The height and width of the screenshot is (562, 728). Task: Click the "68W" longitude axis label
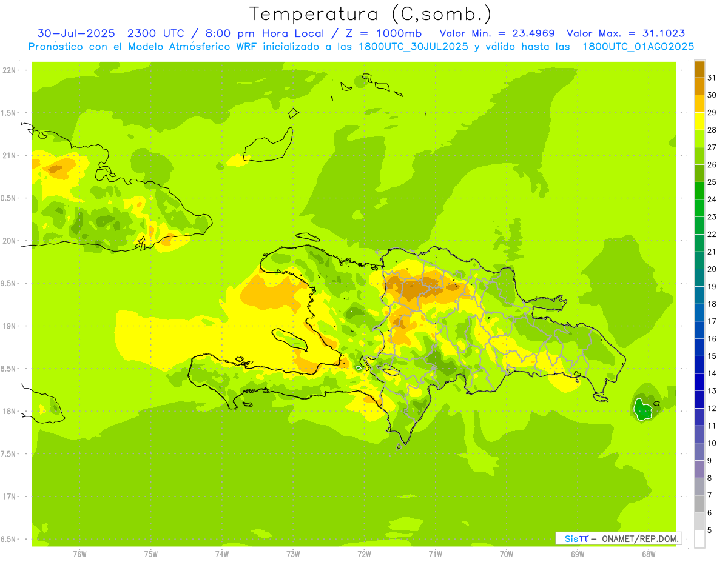pos(649,554)
